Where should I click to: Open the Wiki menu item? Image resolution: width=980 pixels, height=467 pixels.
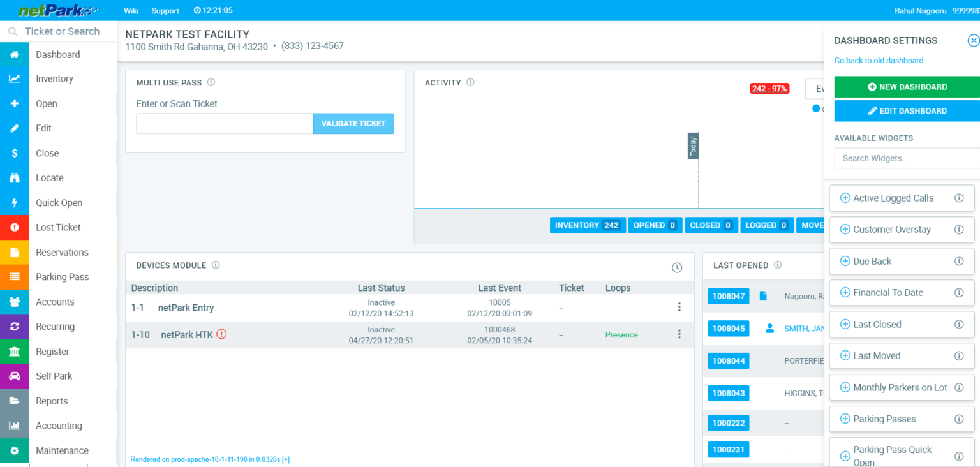(131, 11)
